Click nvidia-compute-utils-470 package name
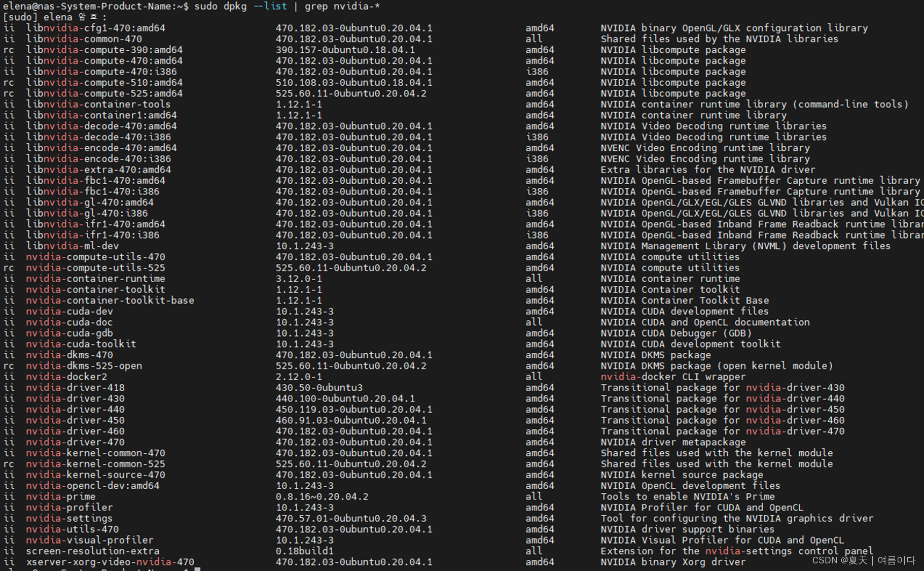924x571 pixels. (96, 257)
